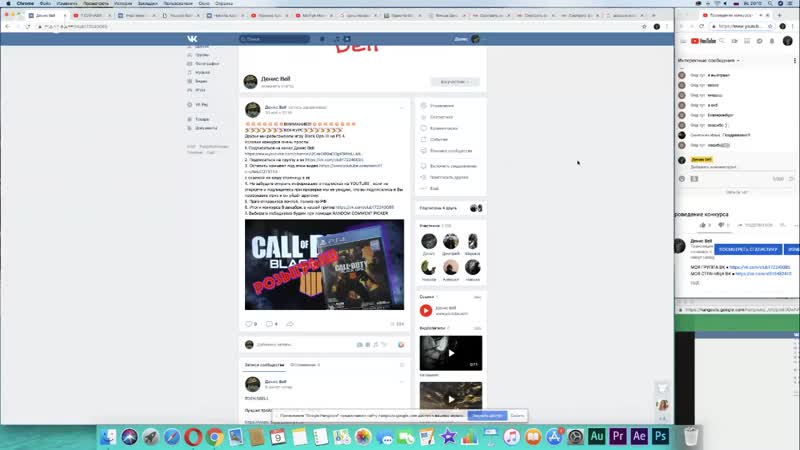Click the 'Добавить запись' post field

point(301,345)
